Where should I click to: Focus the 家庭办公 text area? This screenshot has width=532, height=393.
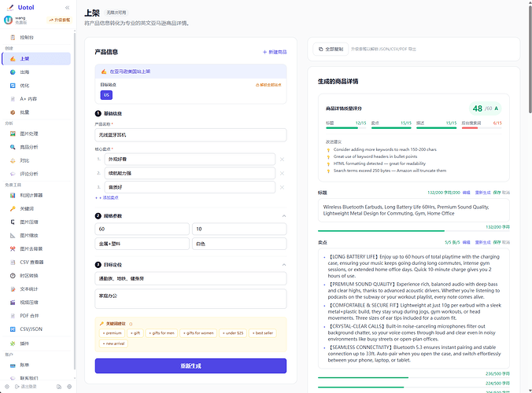190,299
